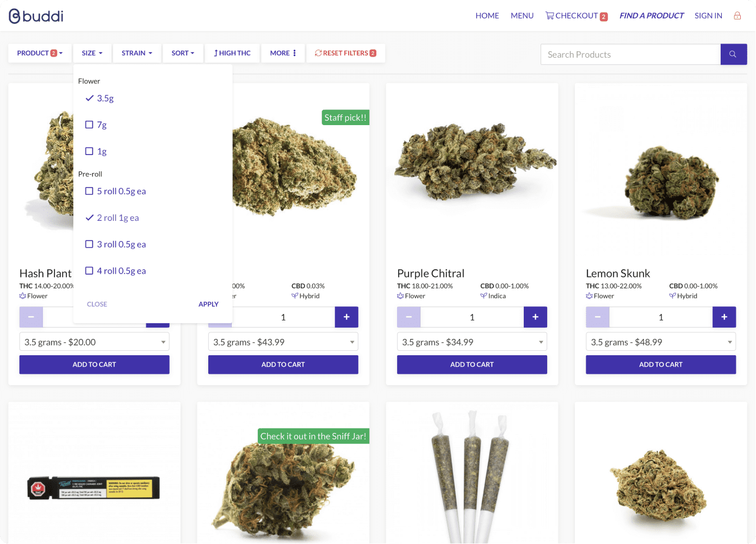Viewport: 756px width, 544px height.
Task: Click the Purple Chitral product title
Action: (x=431, y=274)
